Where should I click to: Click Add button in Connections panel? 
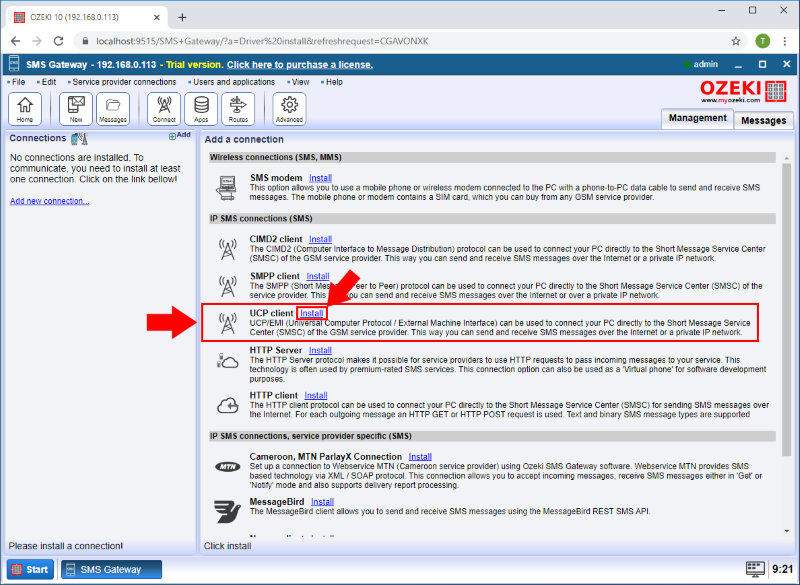[180, 135]
